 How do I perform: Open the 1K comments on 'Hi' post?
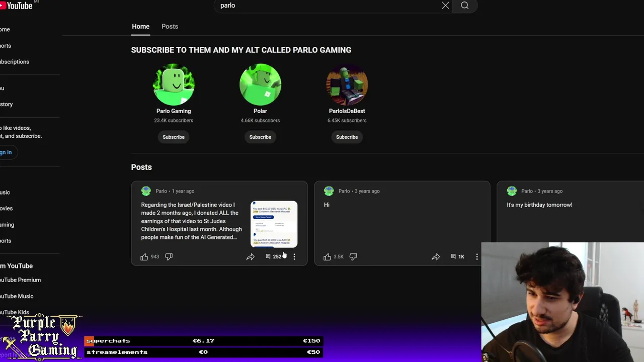tap(457, 256)
